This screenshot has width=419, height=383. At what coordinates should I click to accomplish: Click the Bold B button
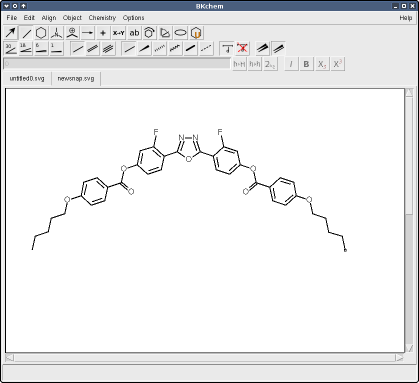(306, 64)
